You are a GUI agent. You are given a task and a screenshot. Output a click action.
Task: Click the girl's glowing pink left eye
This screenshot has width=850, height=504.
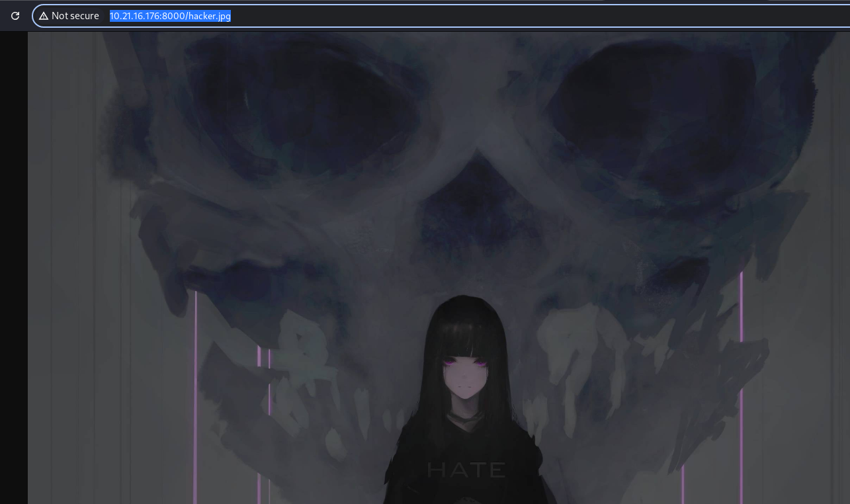click(x=450, y=362)
